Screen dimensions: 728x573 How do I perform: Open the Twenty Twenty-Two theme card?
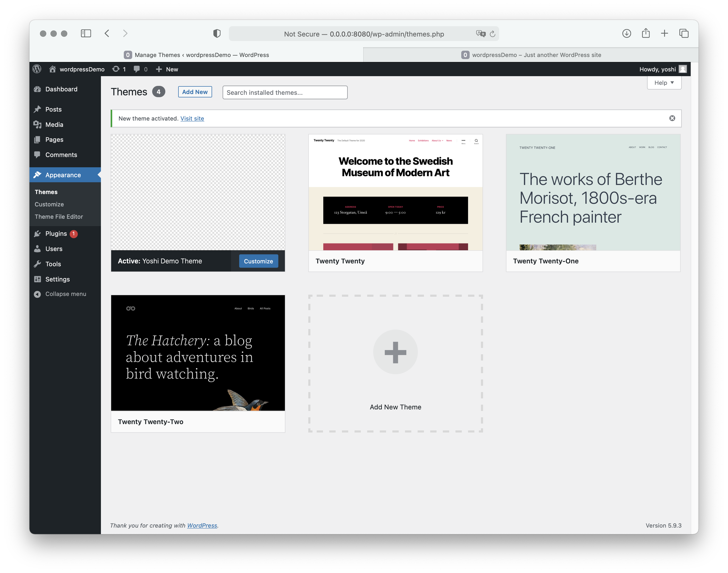(x=198, y=364)
